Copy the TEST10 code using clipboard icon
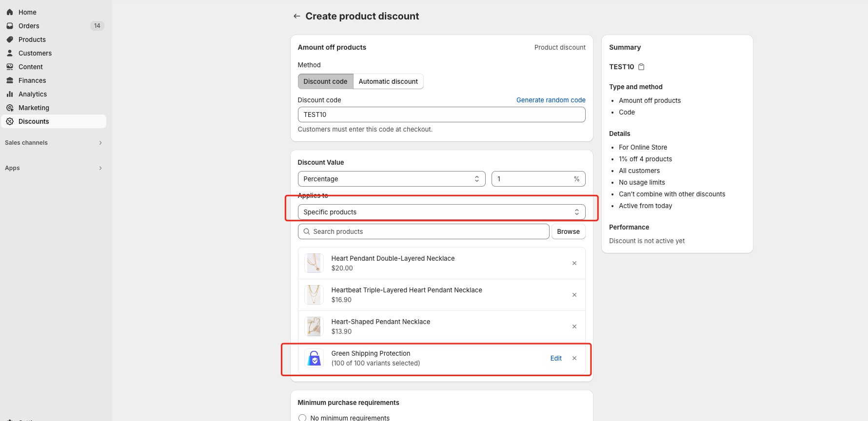The image size is (868, 421). coord(641,67)
